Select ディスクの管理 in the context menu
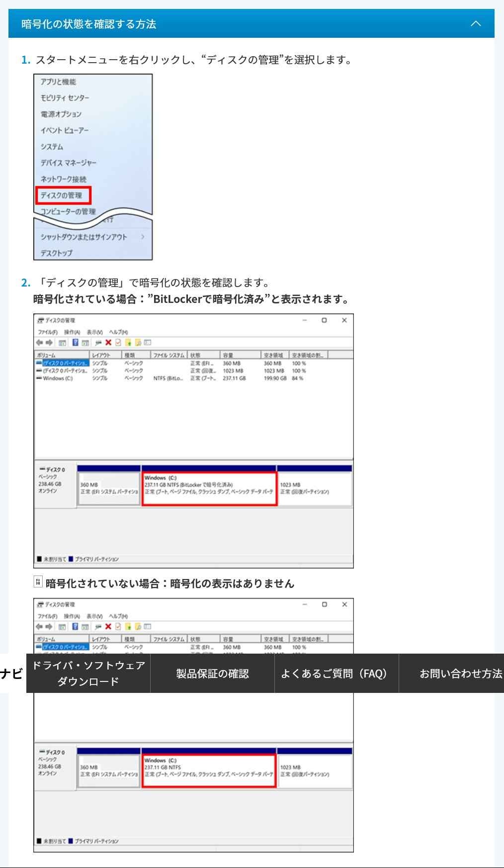Viewport: 504px width, 868px height. pos(63,195)
